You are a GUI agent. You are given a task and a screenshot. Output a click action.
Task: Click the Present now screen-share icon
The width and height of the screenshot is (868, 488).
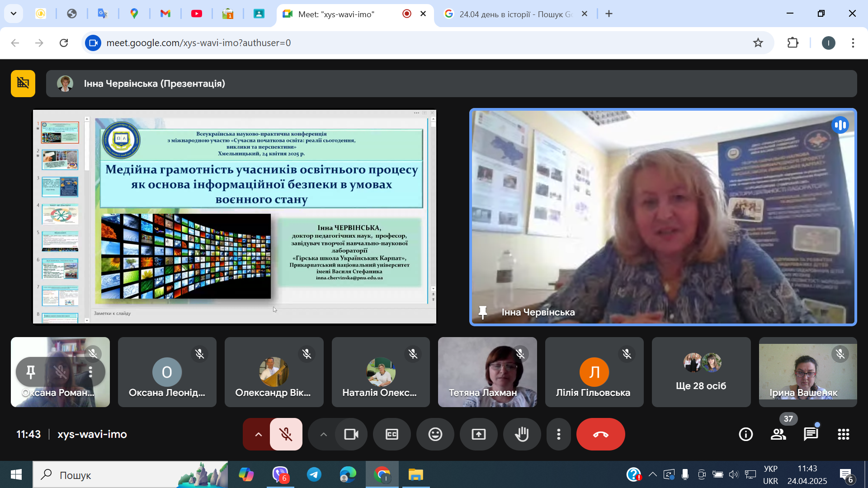[x=478, y=434]
